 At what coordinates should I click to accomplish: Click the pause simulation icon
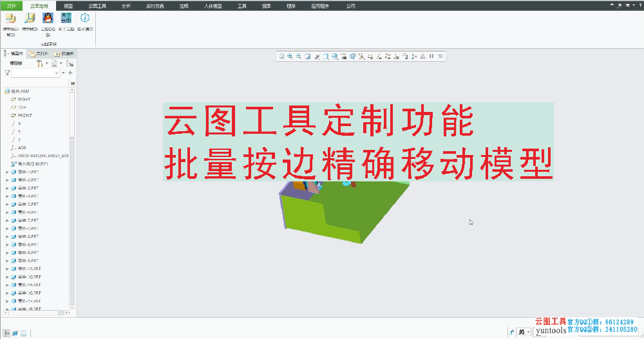tap(431, 56)
